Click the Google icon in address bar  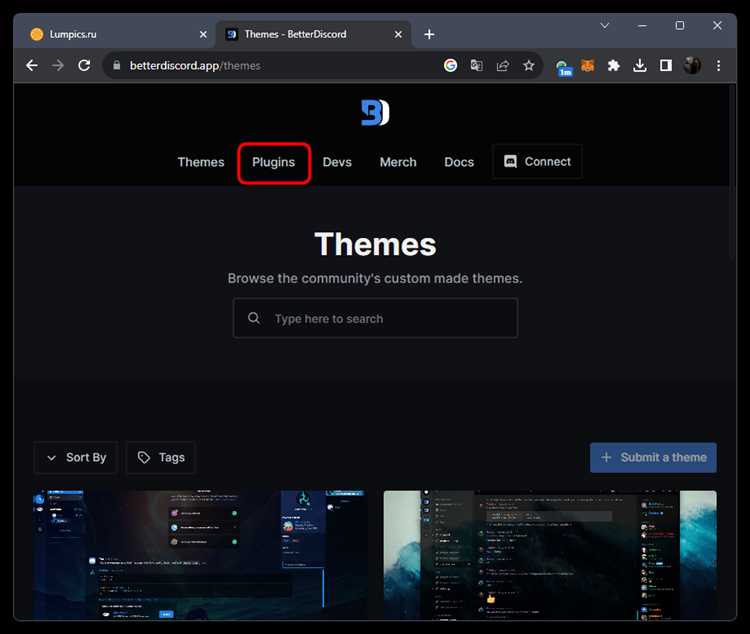tap(450, 65)
